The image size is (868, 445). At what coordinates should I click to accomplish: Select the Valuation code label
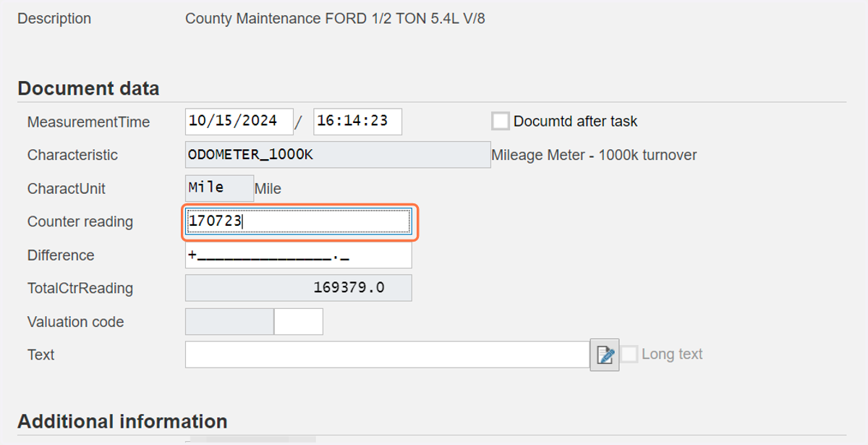coord(76,321)
